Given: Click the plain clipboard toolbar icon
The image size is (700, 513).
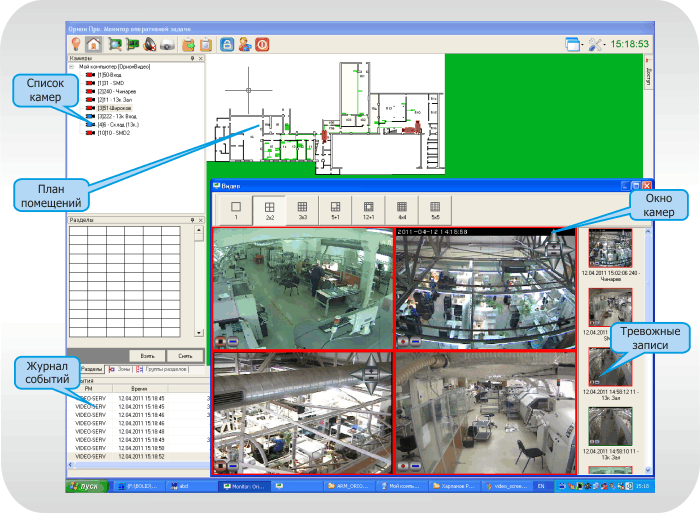Looking at the screenshot, I should click(x=205, y=45).
